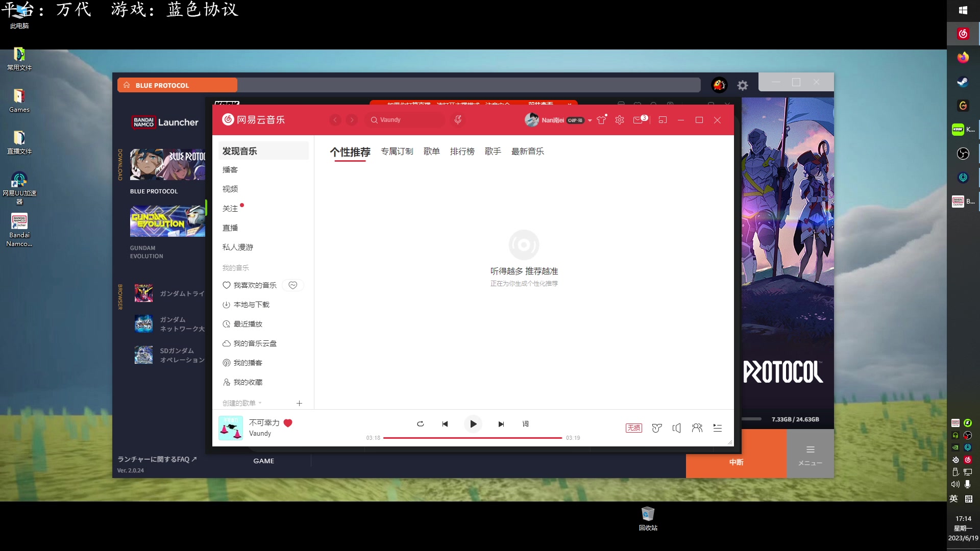Open the GAME tab in launcher

coord(264,461)
